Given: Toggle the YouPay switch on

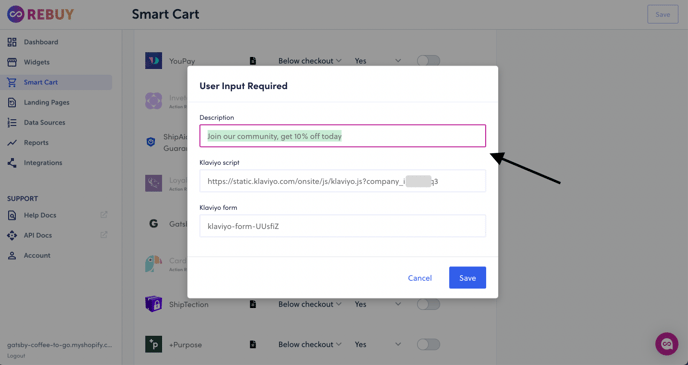Looking at the screenshot, I should coord(428,61).
